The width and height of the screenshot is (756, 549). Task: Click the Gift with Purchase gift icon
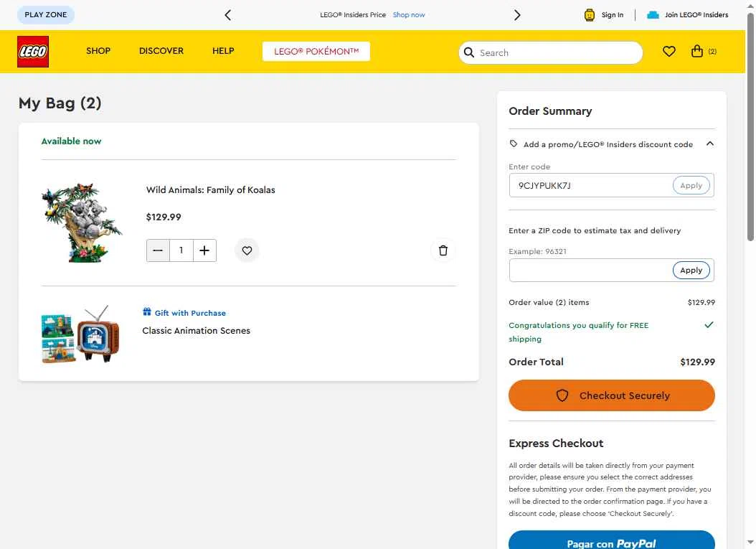(x=147, y=312)
